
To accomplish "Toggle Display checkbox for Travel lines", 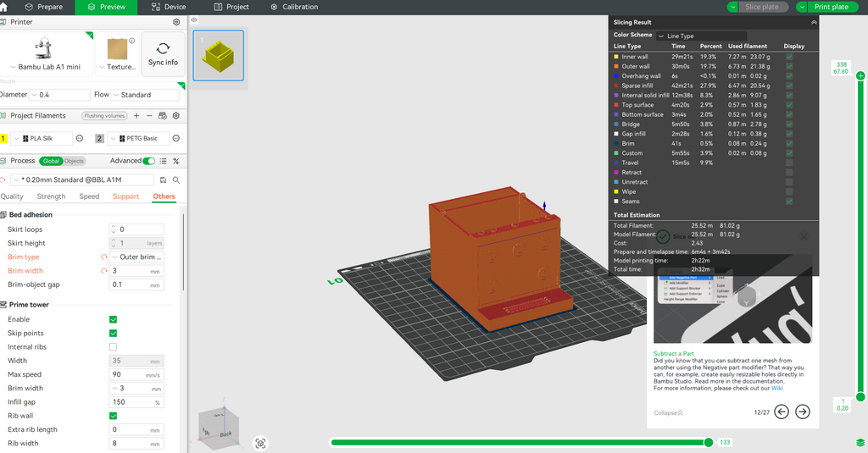I will pos(789,163).
